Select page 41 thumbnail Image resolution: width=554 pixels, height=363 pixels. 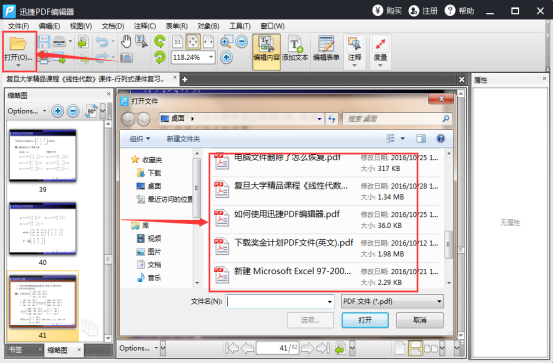coord(42,301)
